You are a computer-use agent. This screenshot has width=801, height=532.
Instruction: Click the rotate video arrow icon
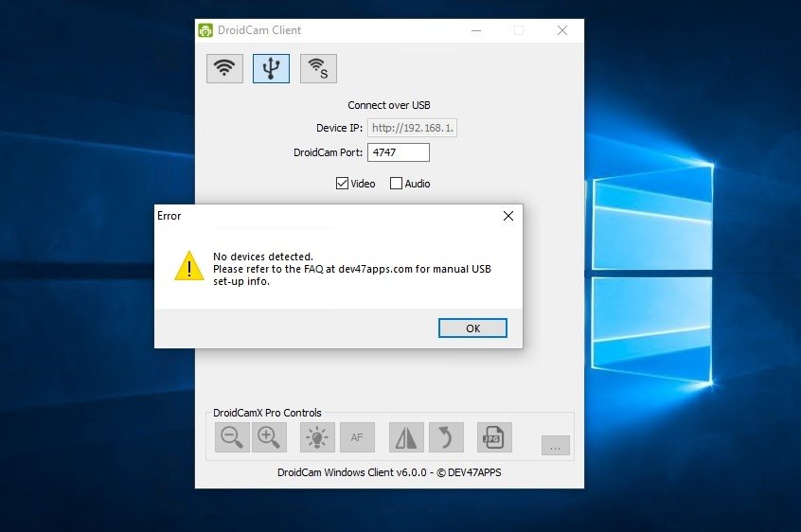click(x=446, y=437)
